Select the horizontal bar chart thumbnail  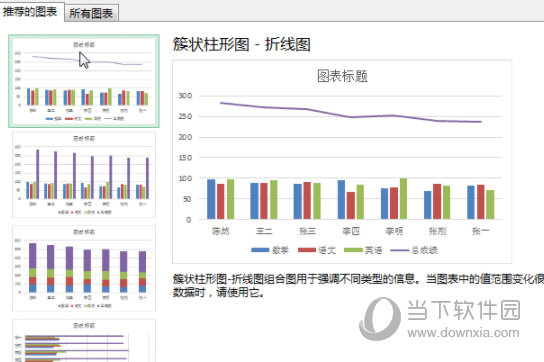[x=84, y=341]
